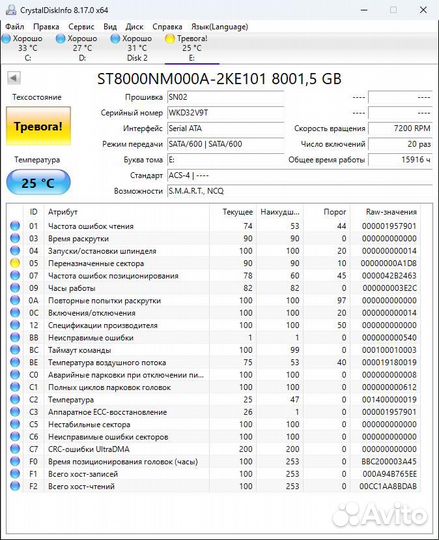The width and height of the screenshot is (439, 540).
Task: Click status icon for Нестабильные сектора
Action: [x=15, y=424]
